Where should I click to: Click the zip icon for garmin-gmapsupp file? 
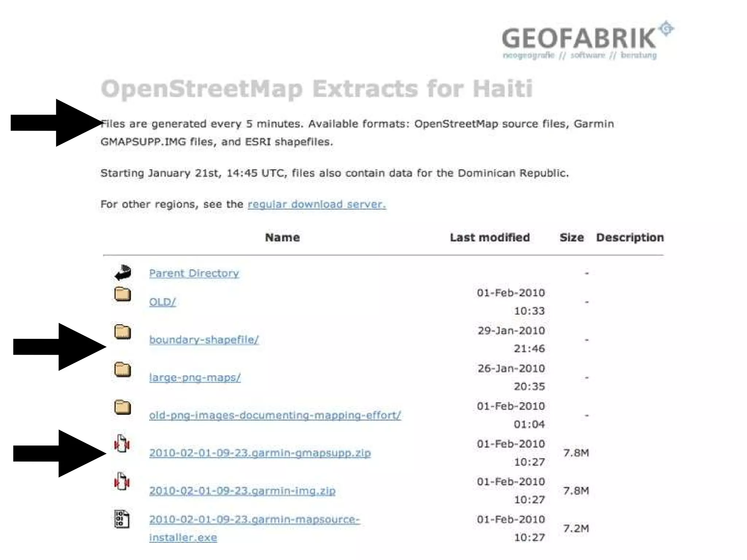point(122,444)
